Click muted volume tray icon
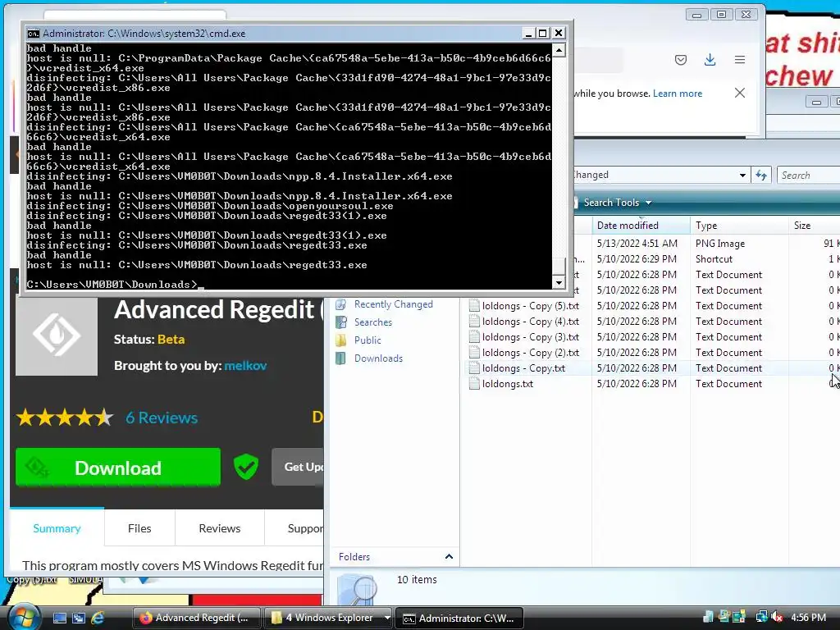This screenshot has width=840, height=630. click(x=777, y=617)
